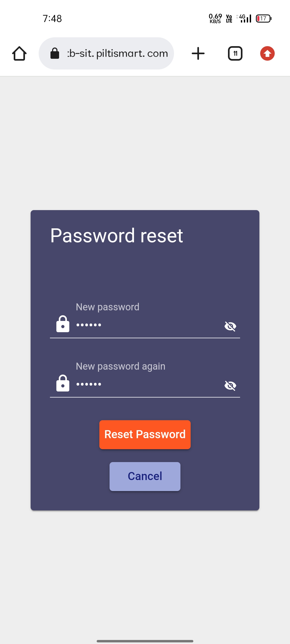
Task: Open site security info via address bar padlock
Action: pyautogui.click(x=55, y=53)
